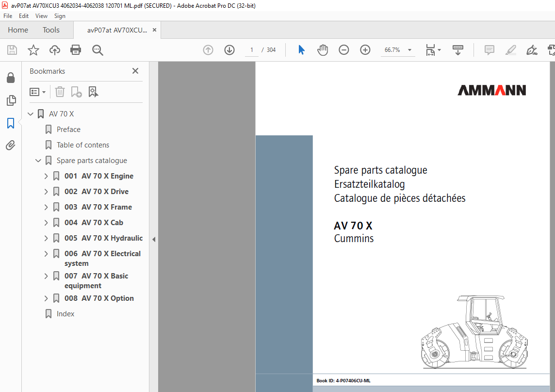Expand the 003 AV 70 X Frame bookmark
Viewport: 555px width, 392px height.
pos(46,207)
